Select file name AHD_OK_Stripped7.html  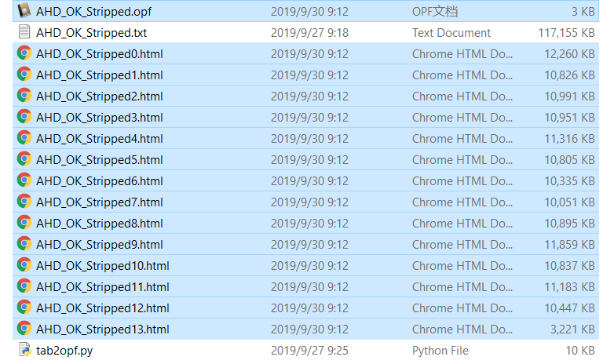(100, 202)
